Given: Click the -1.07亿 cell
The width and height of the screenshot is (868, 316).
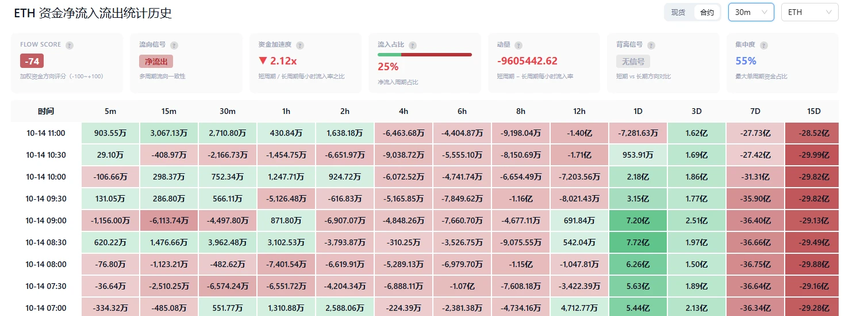Looking at the screenshot, I should pyautogui.click(x=462, y=286).
